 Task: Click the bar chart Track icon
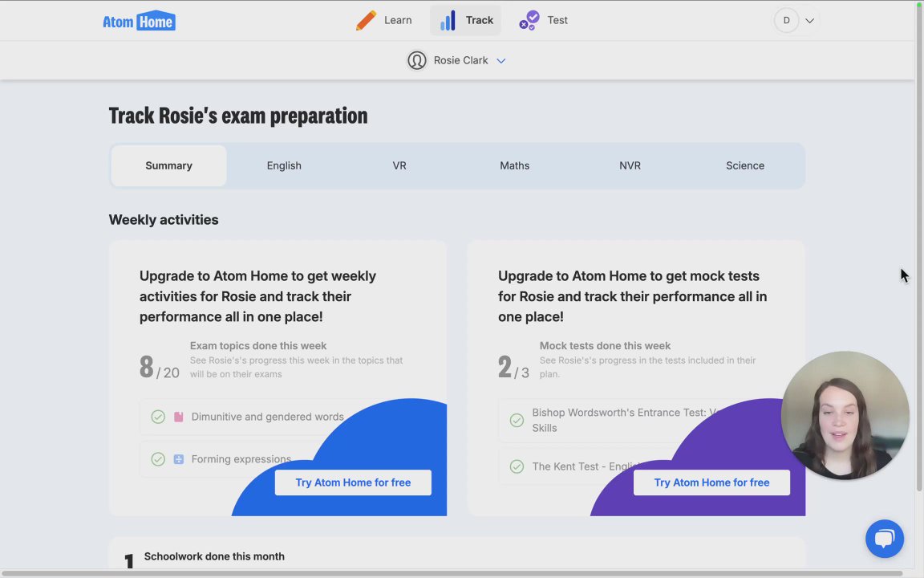click(x=448, y=20)
